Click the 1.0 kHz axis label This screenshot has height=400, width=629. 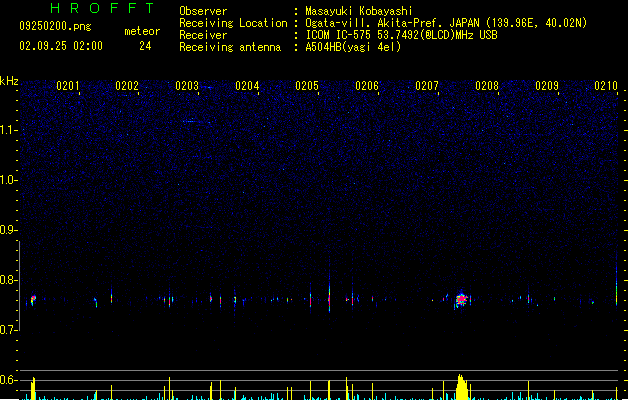click(8, 180)
